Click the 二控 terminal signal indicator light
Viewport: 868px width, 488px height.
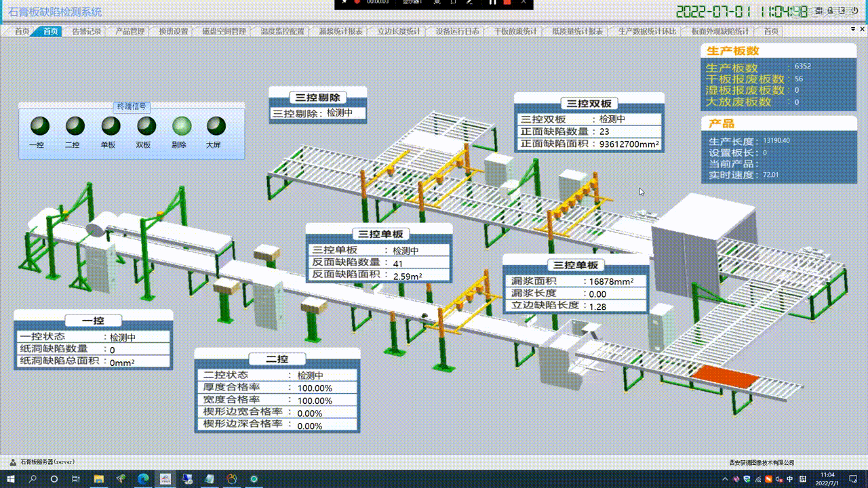(75, 126)
